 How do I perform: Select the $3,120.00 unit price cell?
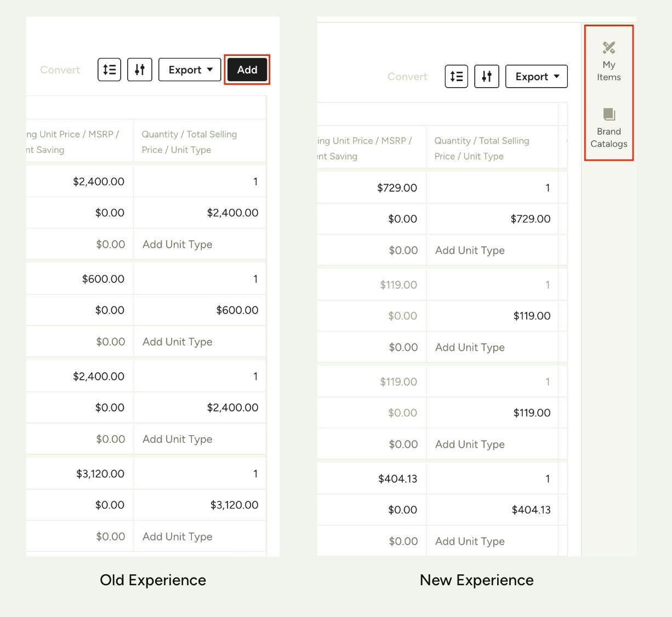pos(100,473)
